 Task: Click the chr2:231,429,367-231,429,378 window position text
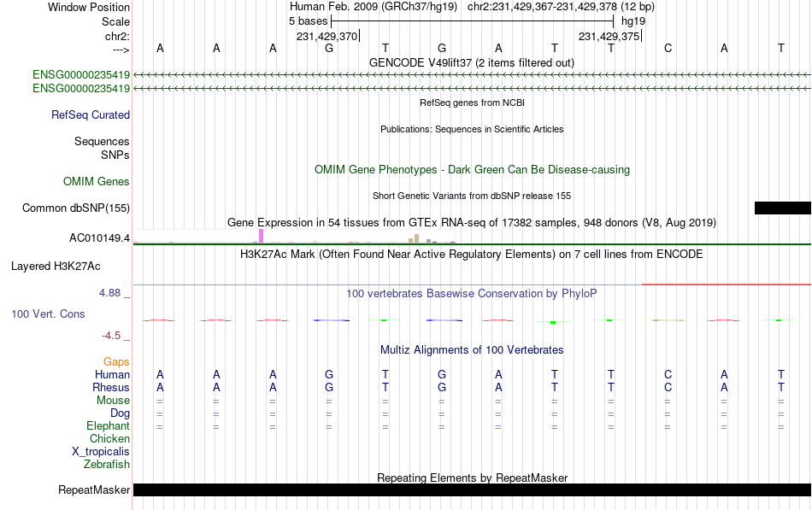561,7
